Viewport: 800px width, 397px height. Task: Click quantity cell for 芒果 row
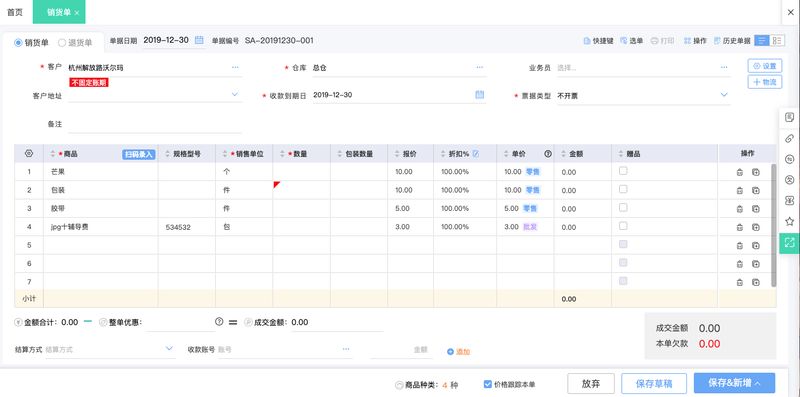[x=302, y=172]
